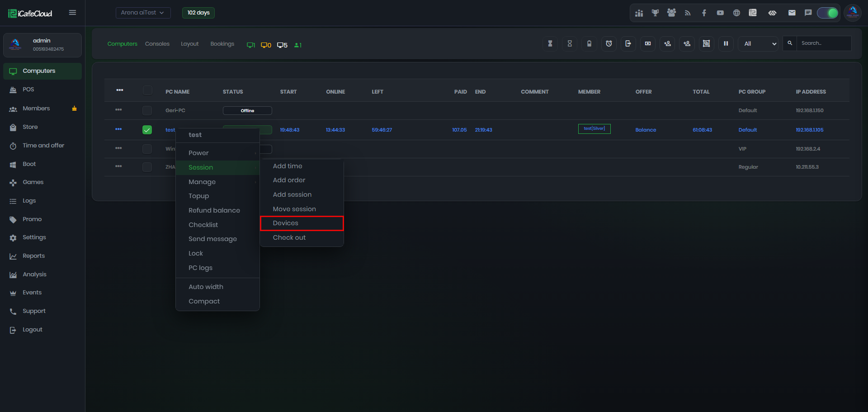Click the battery-shaped toolbar icon

(589, 43)
